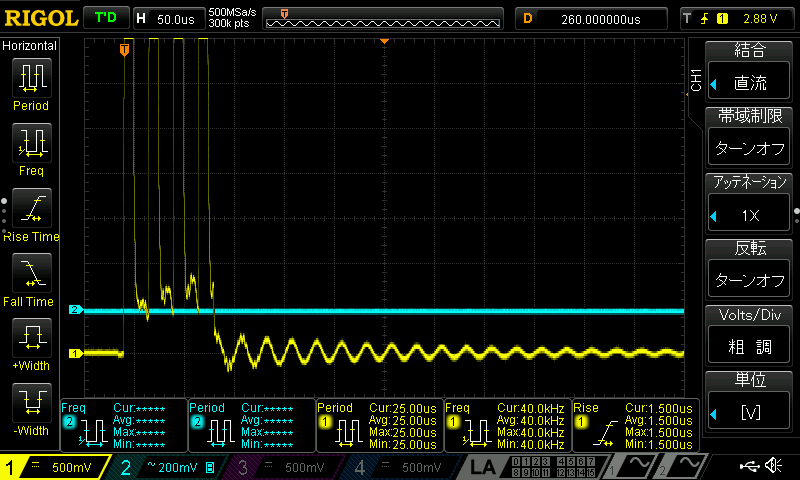Select the Period measurement icon
Viewport: 800px width, 480px height.
pos(30,78)
